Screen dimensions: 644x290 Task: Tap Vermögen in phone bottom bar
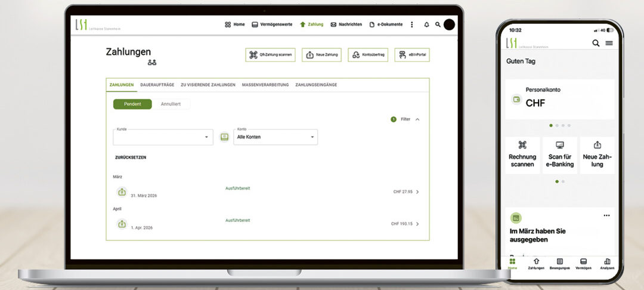click(x=583, y=264)
